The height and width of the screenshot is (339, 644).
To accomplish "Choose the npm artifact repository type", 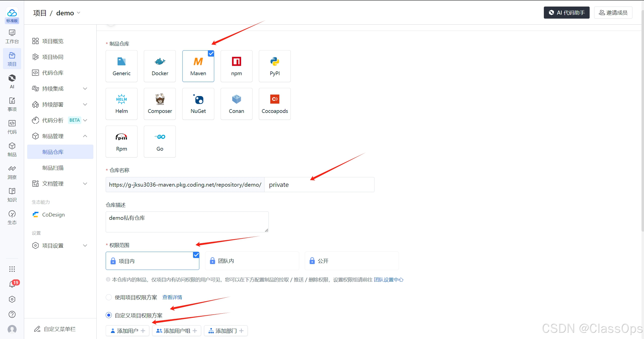I will (236, 66).
